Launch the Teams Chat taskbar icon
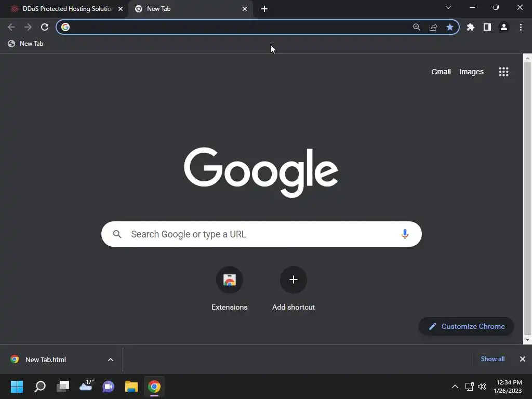Screen dimensions: 532x399 click(109, 387)
